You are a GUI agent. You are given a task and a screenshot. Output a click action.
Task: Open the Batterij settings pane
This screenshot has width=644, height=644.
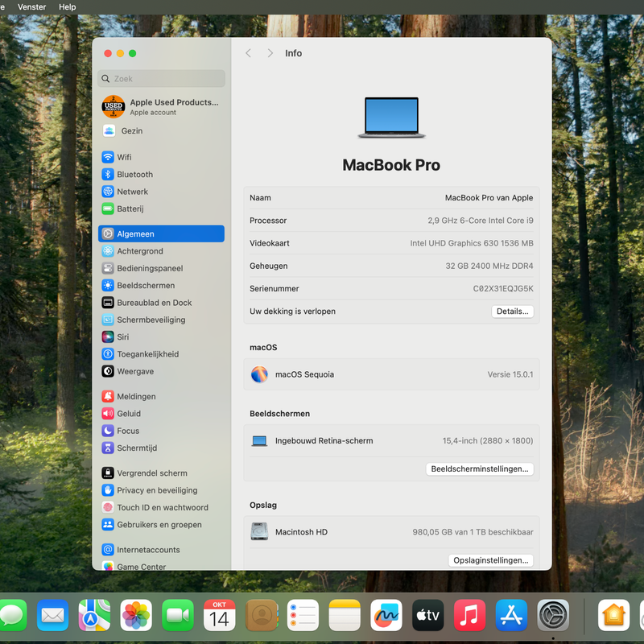pyautogui.click(x=162, y=208)
